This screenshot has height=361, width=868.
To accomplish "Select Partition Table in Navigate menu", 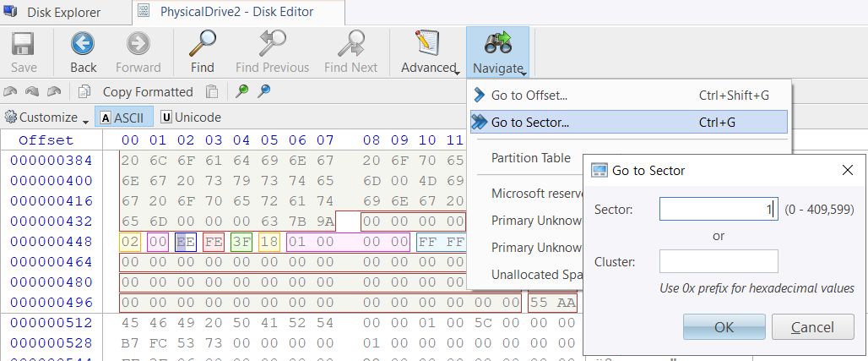I will pos(531,158).
